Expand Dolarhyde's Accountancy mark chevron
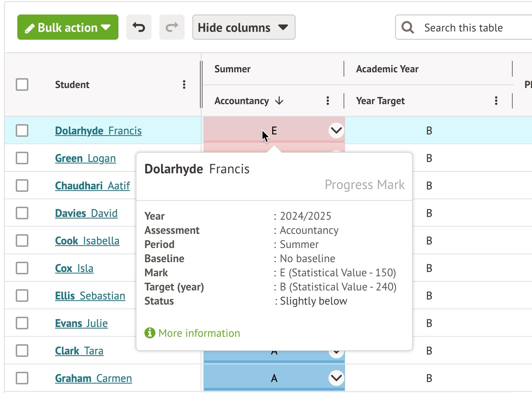Screen dimensions: 532x393 (336, 130)
